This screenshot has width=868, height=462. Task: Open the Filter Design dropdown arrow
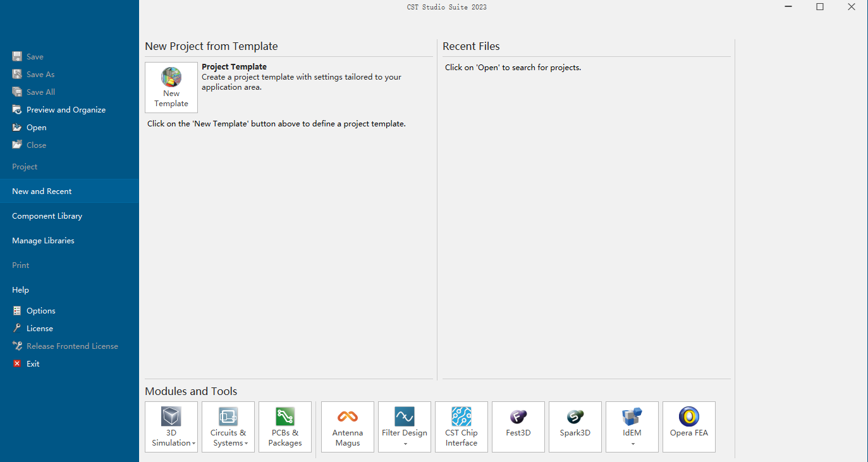405,444
